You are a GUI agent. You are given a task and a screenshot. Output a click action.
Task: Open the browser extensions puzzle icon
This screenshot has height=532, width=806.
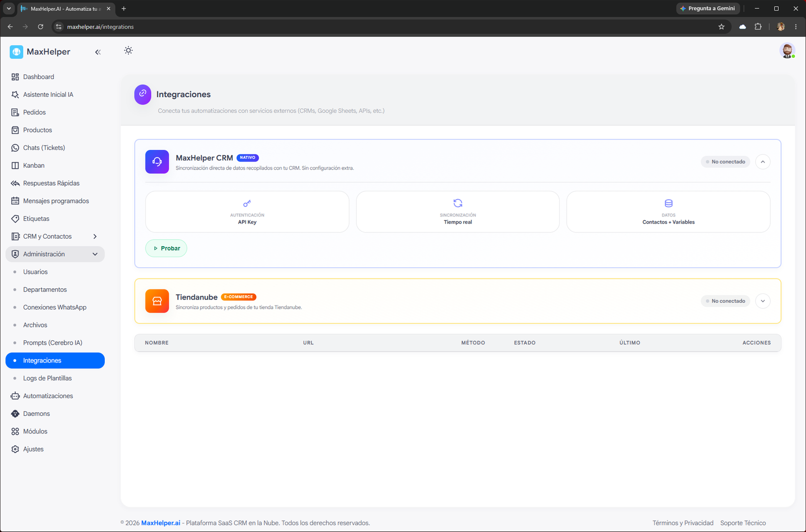(758, 27)
